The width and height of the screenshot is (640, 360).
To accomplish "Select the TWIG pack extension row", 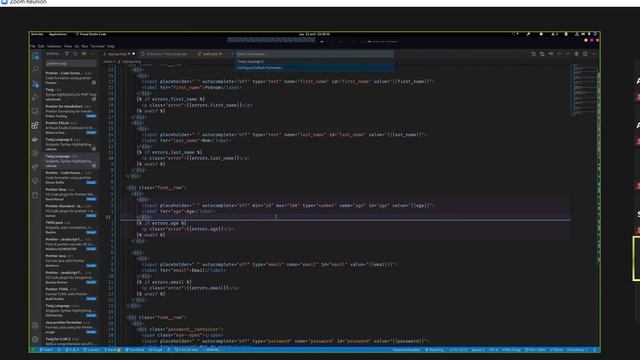I will point(71,227).
